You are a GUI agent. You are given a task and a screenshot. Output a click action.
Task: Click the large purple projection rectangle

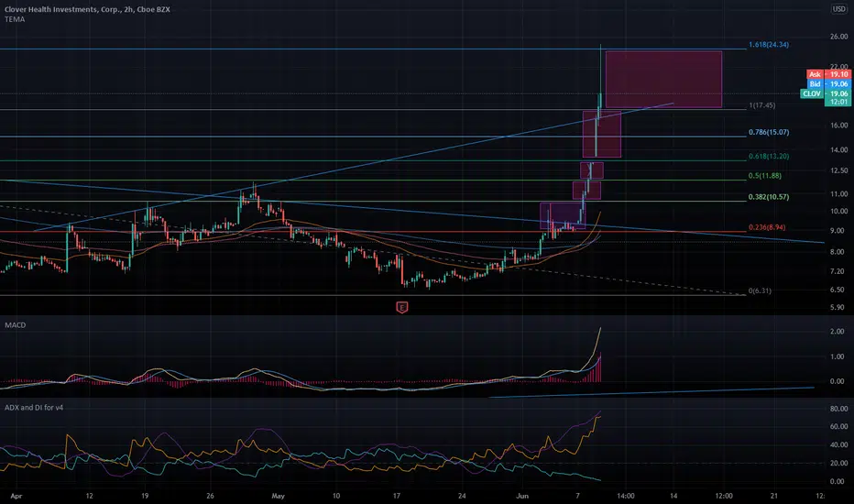(x=663, y=79)
